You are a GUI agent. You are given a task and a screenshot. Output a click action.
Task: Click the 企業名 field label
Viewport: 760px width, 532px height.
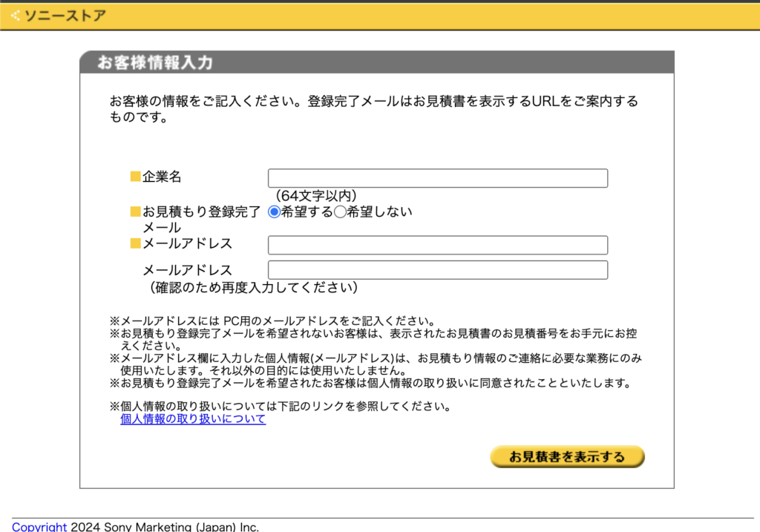click(x=162, y=177)
